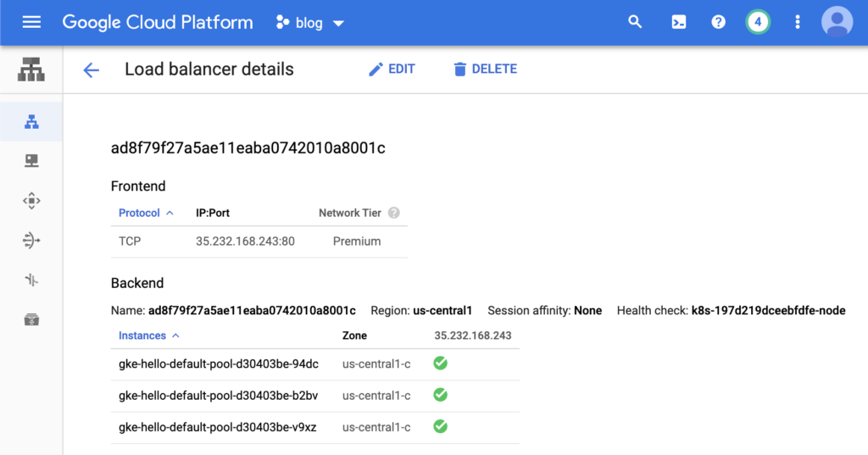Select instance gke-hello-default-pool-d30403be-94dc
The image size is (868, 455).
(x=219, y=364)
